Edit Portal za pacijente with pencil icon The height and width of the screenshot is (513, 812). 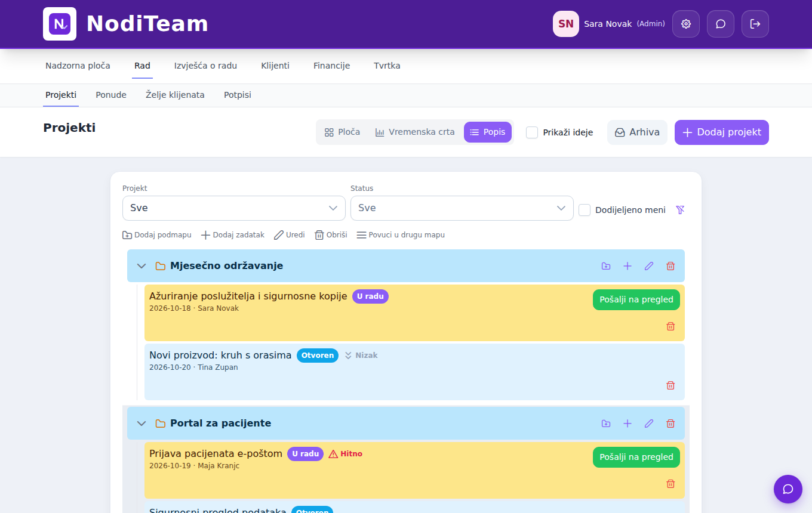point(649,424)
